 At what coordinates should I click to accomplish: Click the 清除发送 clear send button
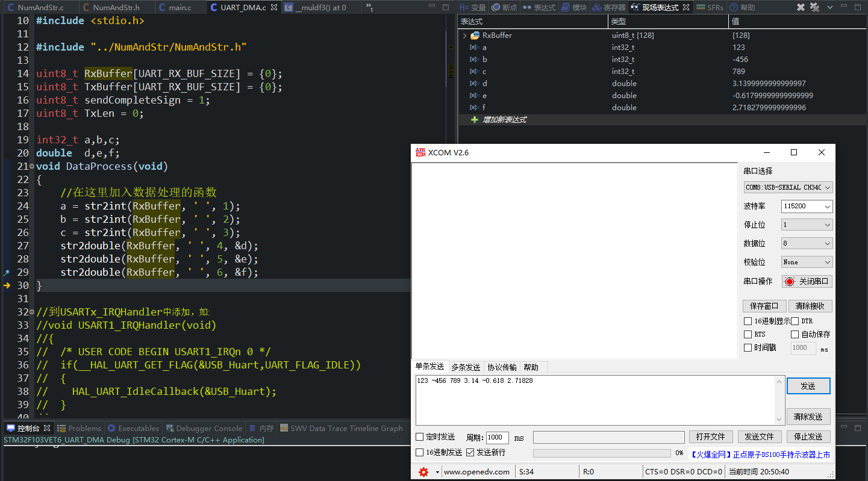(808, 417)
